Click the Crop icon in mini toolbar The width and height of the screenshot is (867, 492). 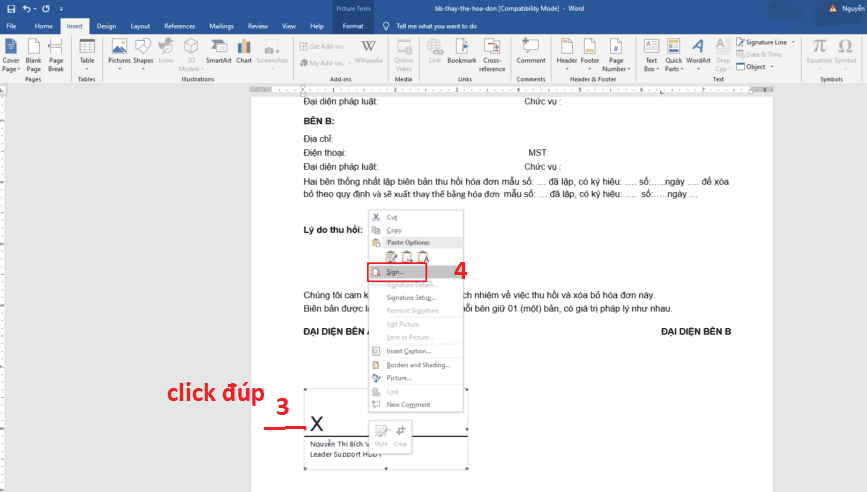[400, 436]
